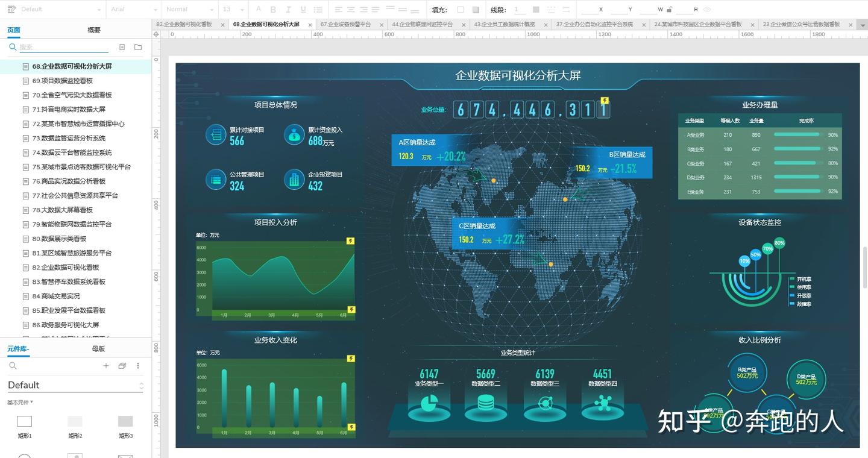Click the add page icon in Pages panel
868x458 pixels.
pyautogui.click(x=122, y=47)
